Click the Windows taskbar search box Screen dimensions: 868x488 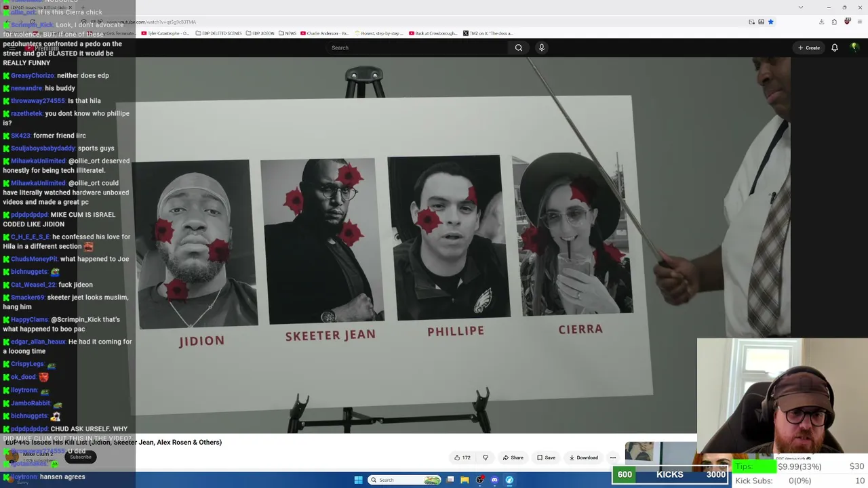[404, 480]
